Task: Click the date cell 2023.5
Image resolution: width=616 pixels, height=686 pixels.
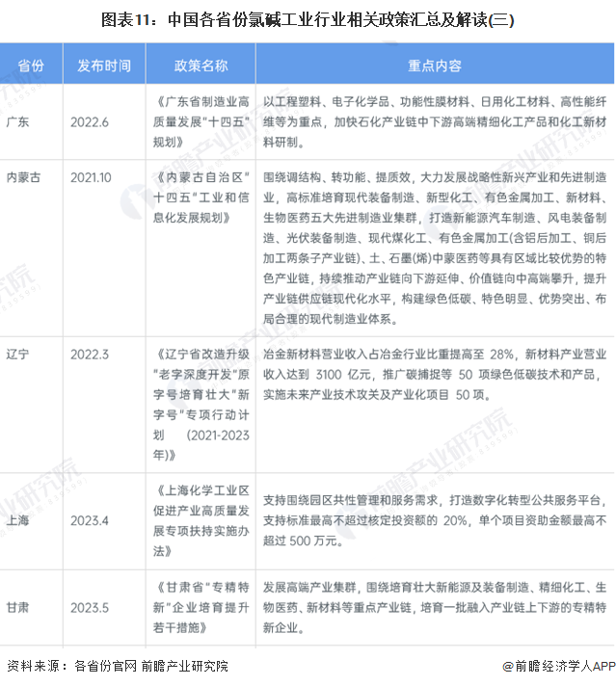Action: click(x=90, y=608)
